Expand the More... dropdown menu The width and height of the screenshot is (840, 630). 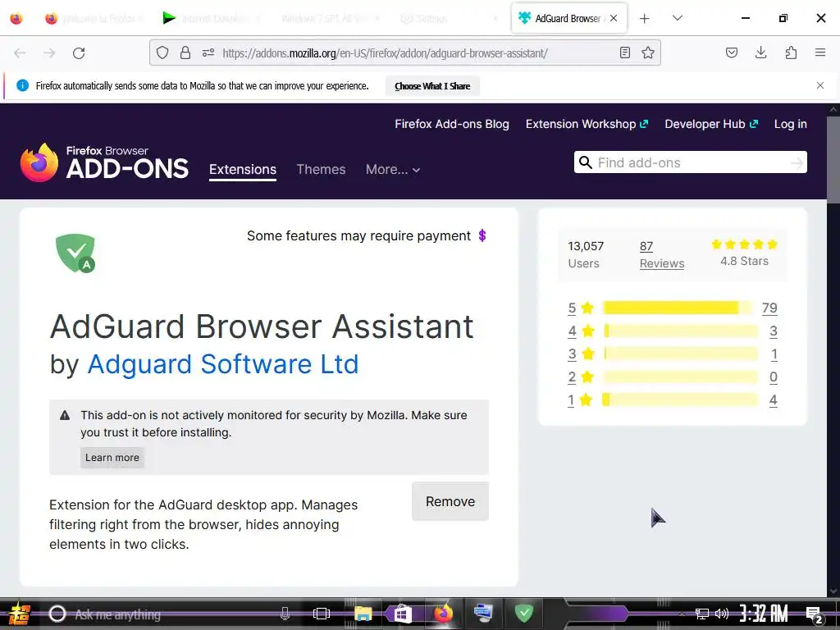tap(393, 169)
